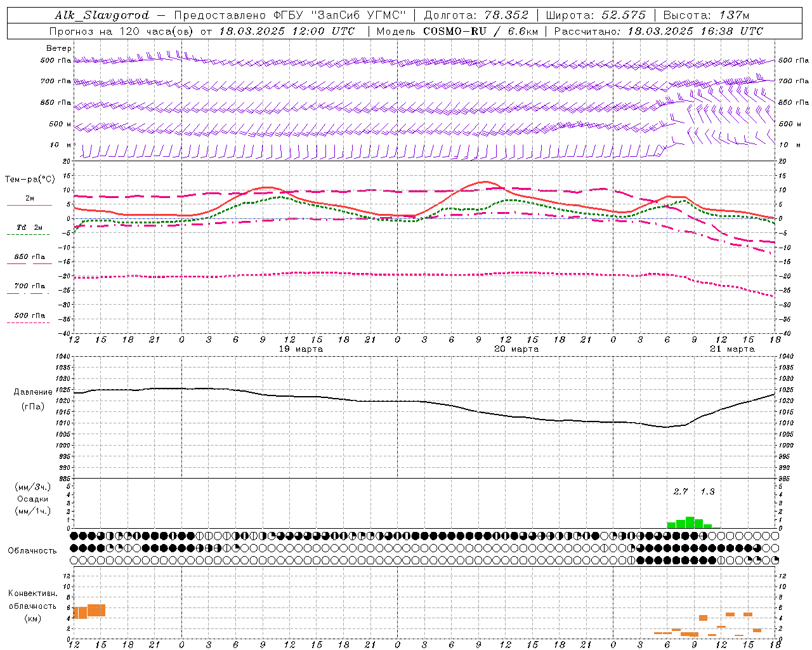The height and width of the screenshot is (650, 812).
Task: Click the 1.3 precipitation total value
Action: [x=707, y=492]
